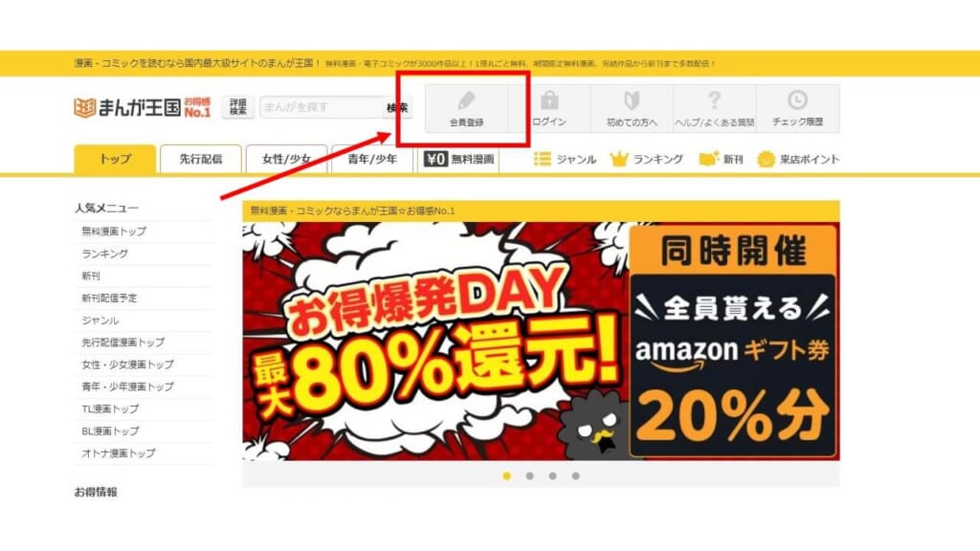980x551 pixels.
Task: Open the 新刊配信予定 sidebar link
Action: (109, 298)
